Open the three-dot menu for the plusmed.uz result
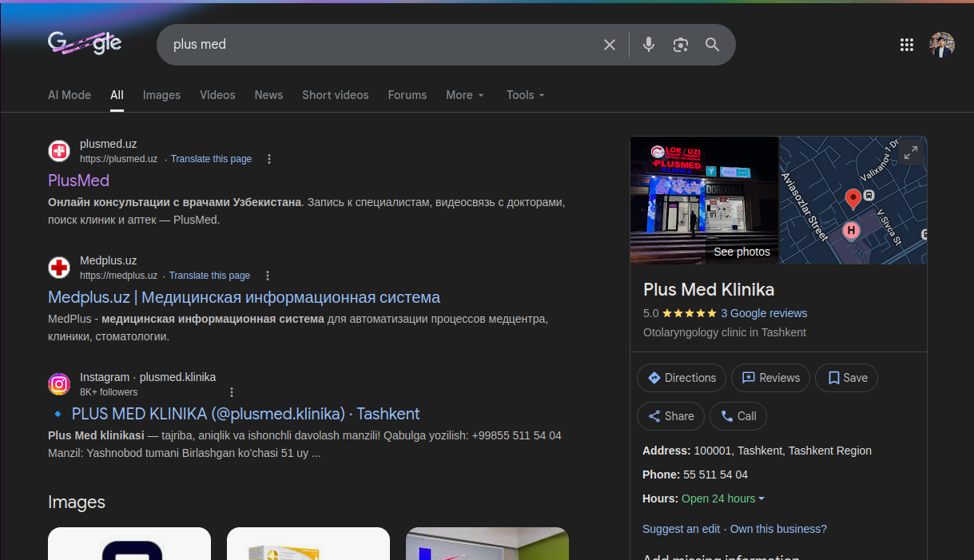The height and width of the screenshot is (560, 974). pyautogui.click(x=269, y=159)
